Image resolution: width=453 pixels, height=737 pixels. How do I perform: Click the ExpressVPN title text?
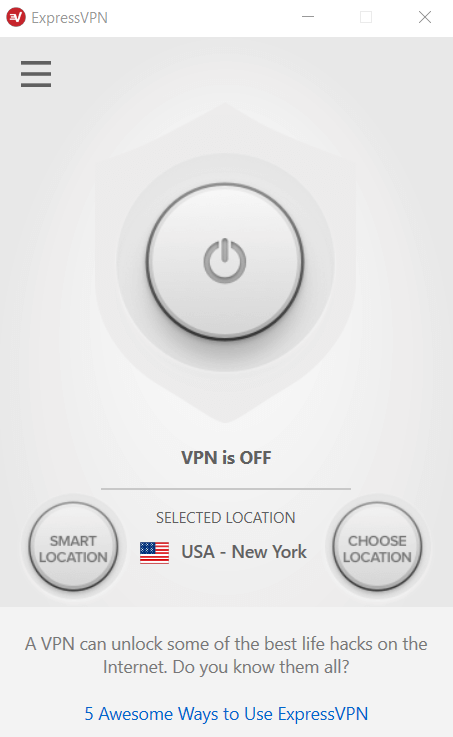tap(70, 18)
